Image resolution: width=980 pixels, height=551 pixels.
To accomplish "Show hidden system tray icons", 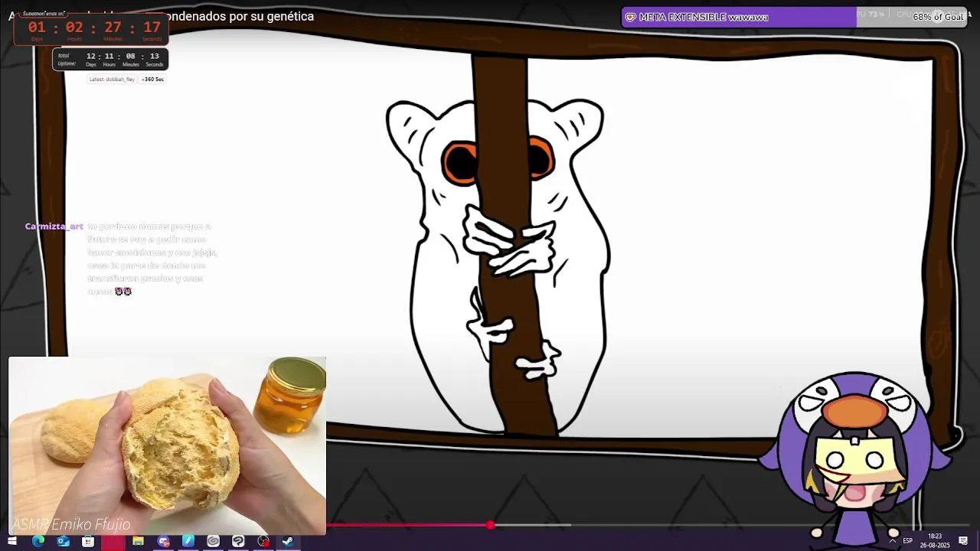I will pos(892,541).
